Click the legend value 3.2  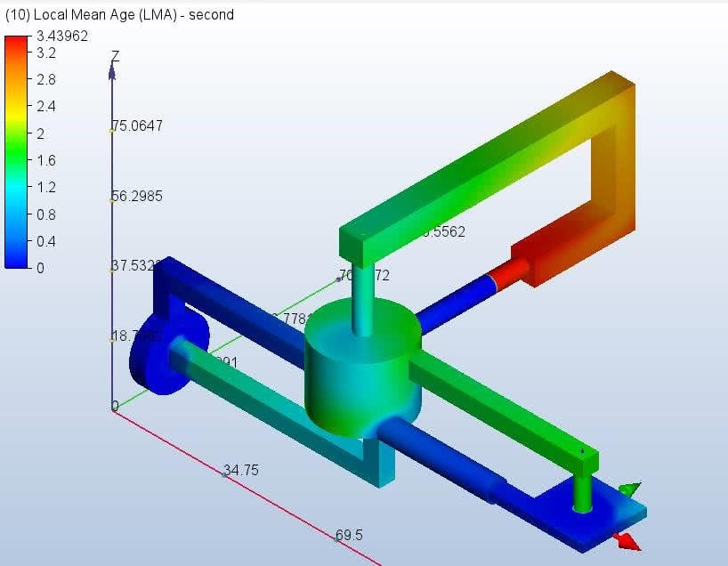click(46, 53)
